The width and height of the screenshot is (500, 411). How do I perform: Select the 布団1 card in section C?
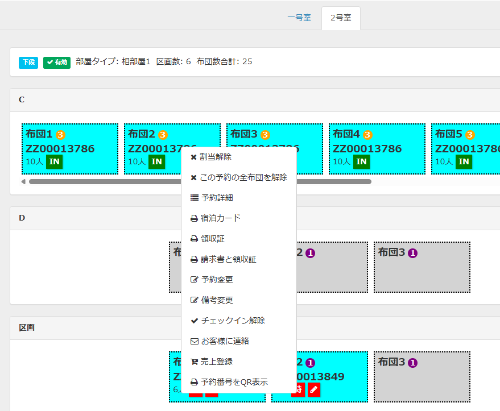point(70,149)
